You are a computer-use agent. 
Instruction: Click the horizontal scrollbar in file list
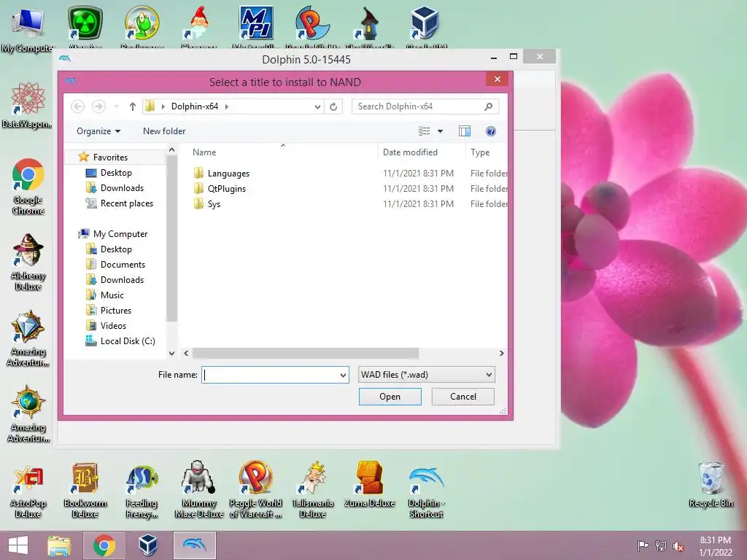[x=306, y=354]
